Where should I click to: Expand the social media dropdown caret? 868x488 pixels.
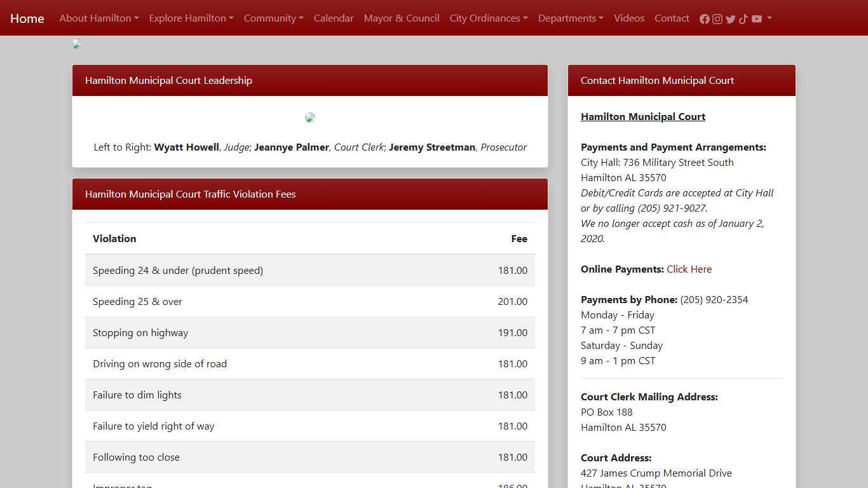[770, 18]
